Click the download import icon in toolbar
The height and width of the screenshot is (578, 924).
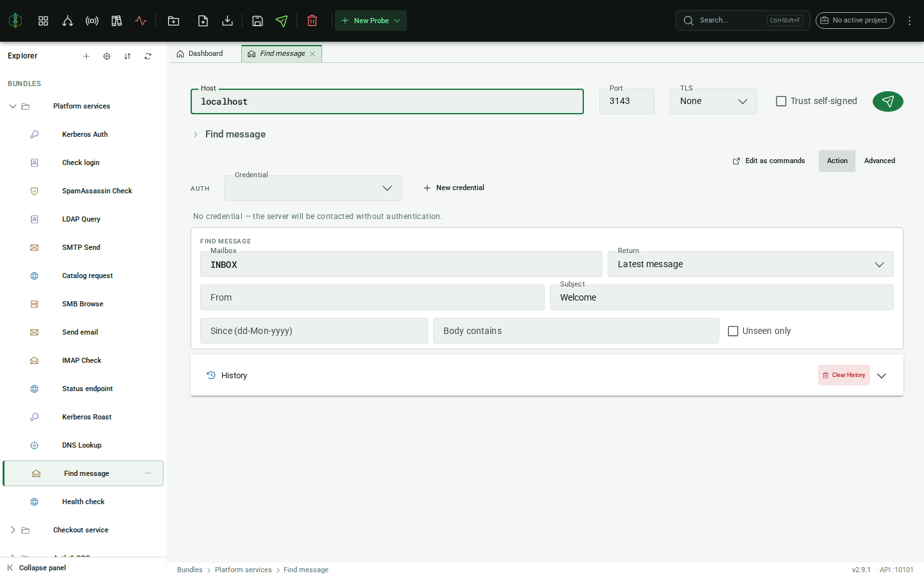click(227, 21)
